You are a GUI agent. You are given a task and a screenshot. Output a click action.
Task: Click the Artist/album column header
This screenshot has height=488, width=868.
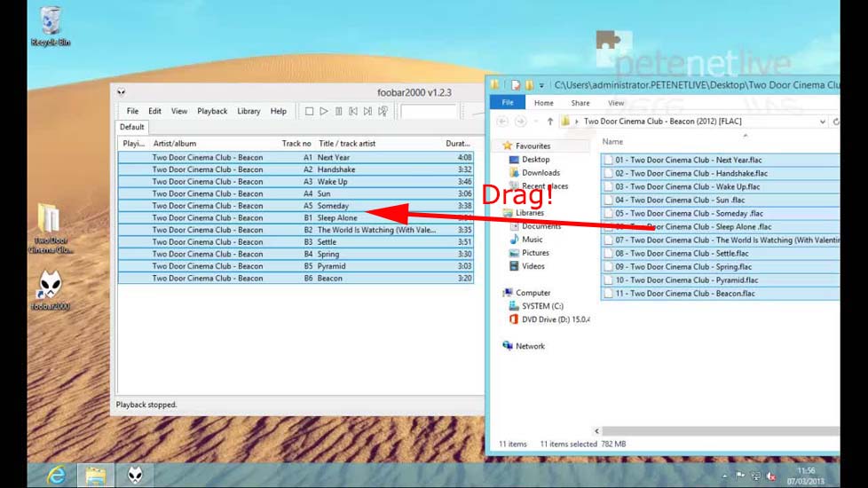[175, 144]
